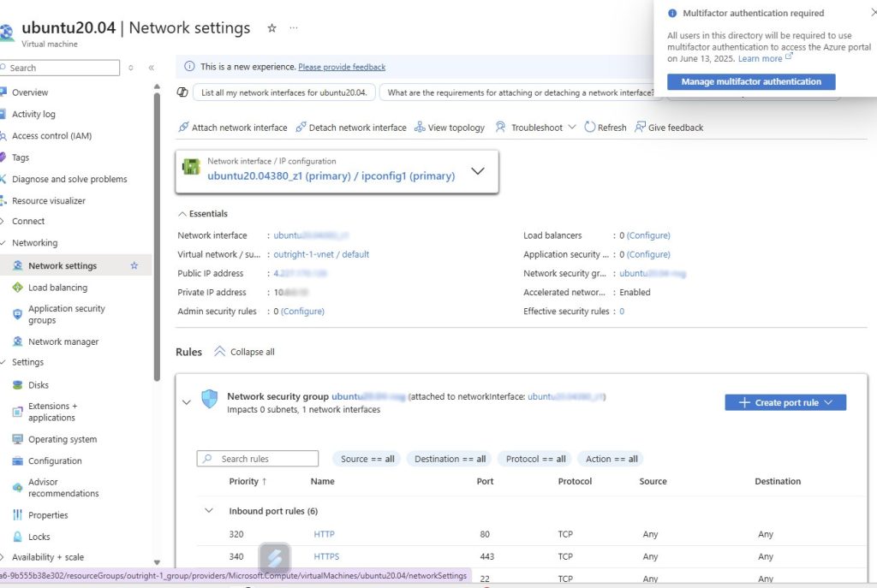
Task: Click the info icon in the new experience banner
Action: (x=189, y=67)
